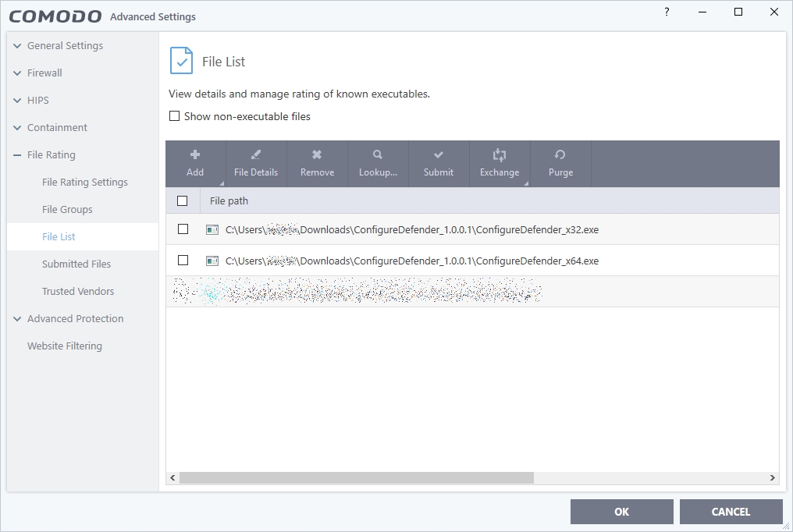The width and height of the screenshot is (793, 532).
Task: Click the Purge toolbar icon
Action: [x=560, y=155]
